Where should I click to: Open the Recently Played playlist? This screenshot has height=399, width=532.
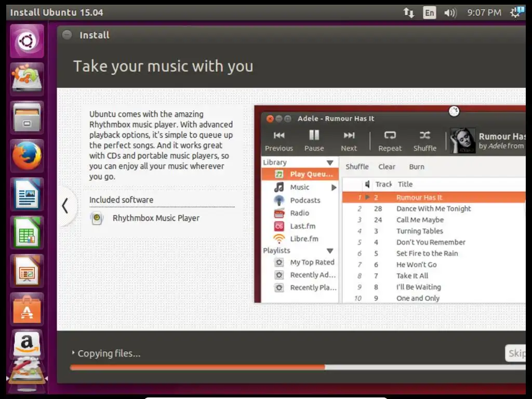(x=300, y=288)
